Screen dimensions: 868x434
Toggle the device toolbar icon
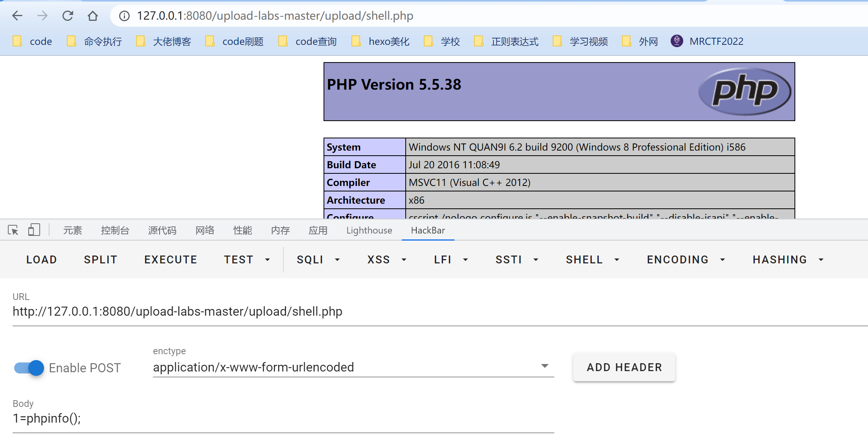point(34,230)
